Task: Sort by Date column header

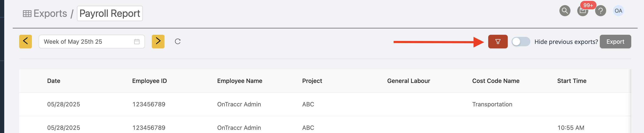Action: pos(54,81)
